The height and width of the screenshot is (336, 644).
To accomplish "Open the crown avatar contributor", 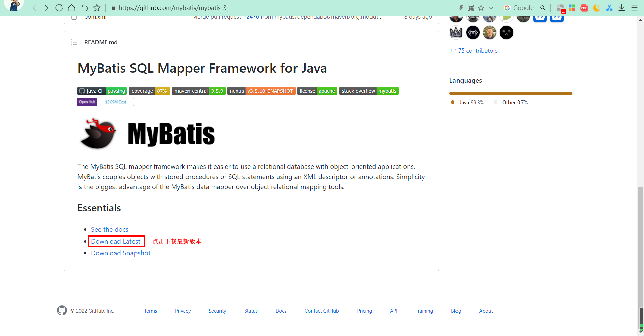I will pyautogui.click(x=456, y=32).
